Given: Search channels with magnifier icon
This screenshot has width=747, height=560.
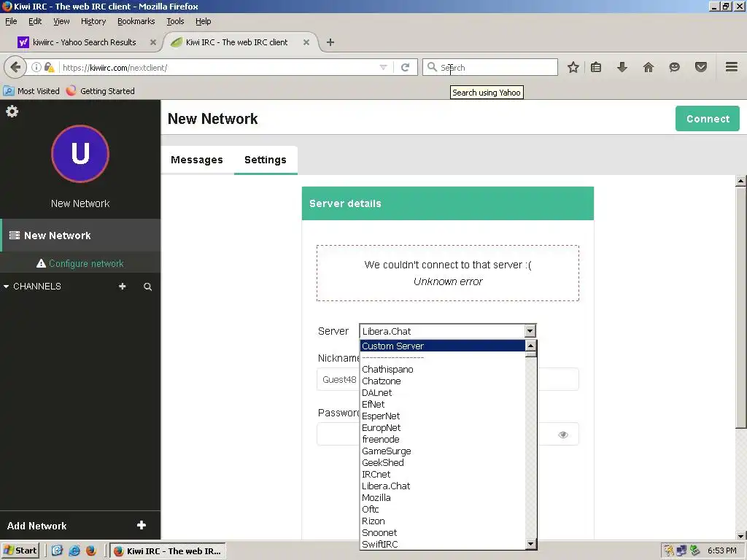Looking at the screenshot, I should [x=147, y=287].
